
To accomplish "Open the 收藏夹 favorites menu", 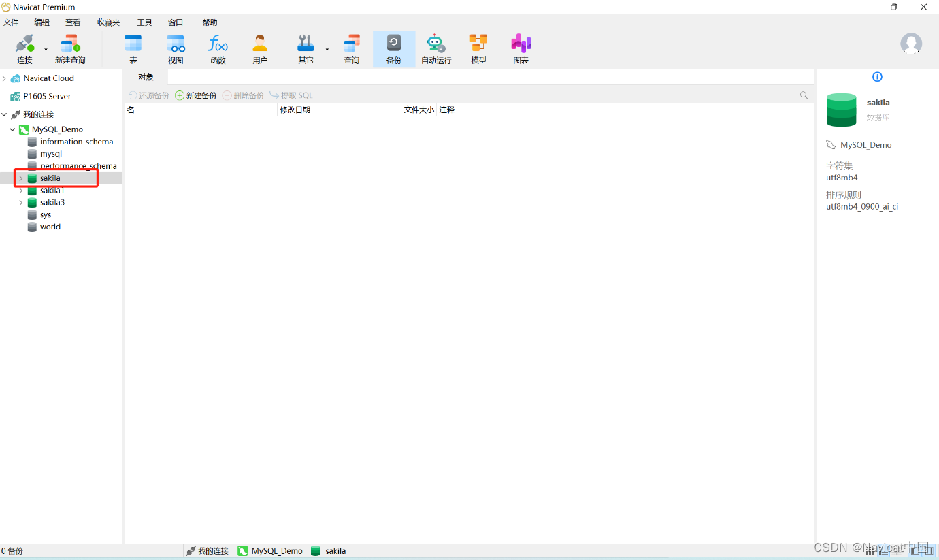I will (x=108, y=22).
